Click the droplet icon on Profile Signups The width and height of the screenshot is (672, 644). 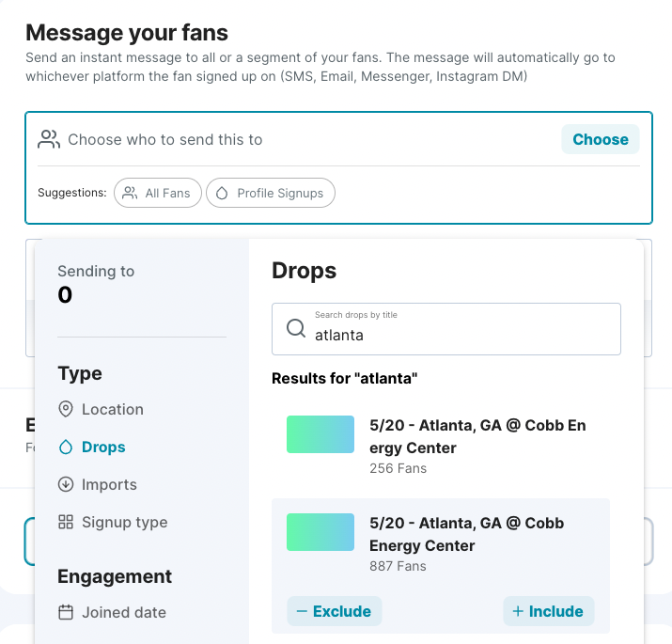click(x=223, y=193)
